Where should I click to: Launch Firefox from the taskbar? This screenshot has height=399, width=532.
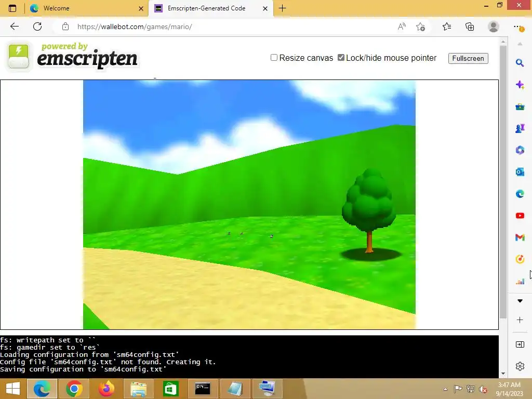tap(106, 389)
